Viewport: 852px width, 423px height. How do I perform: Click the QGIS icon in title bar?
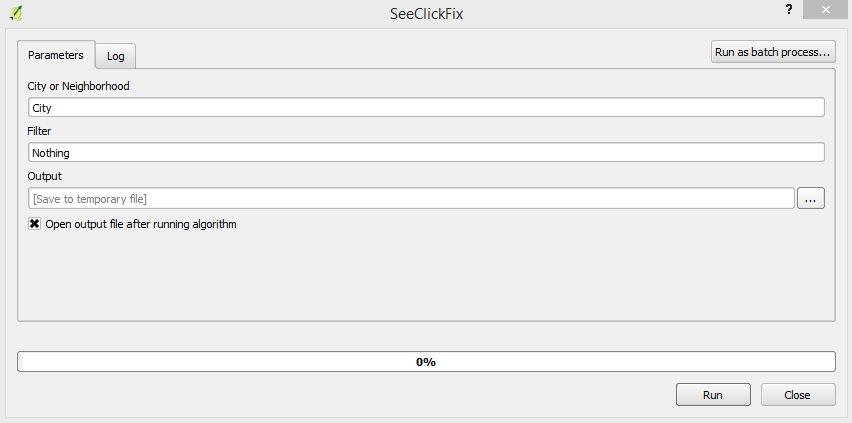15,14
